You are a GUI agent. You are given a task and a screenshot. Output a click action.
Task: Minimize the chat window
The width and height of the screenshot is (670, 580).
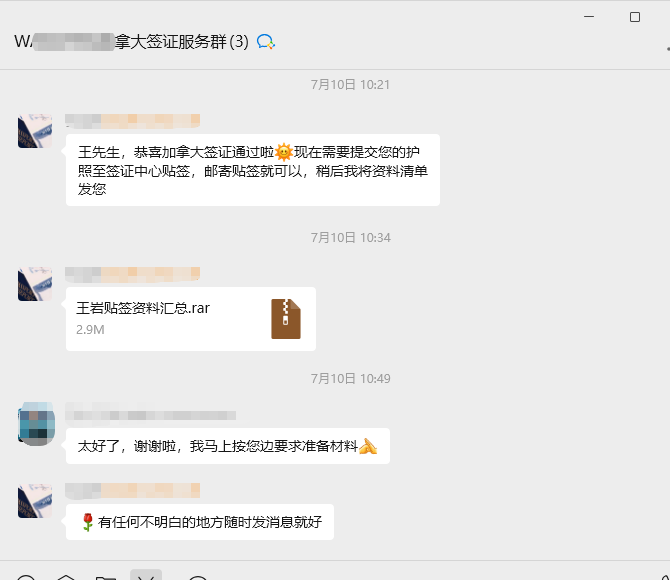click(589, 17)
